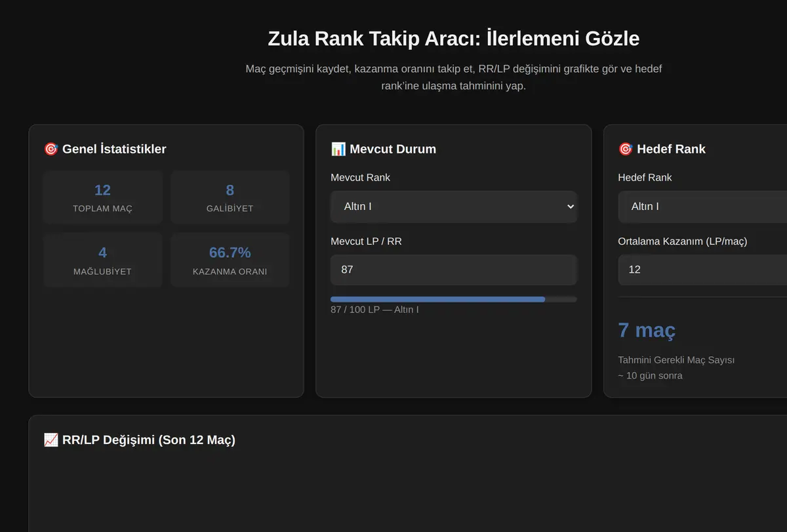This screenshot has width=787, height=532.
Task: Click the 'Mevcut LP / RR' label
Action: pos(367,241)
